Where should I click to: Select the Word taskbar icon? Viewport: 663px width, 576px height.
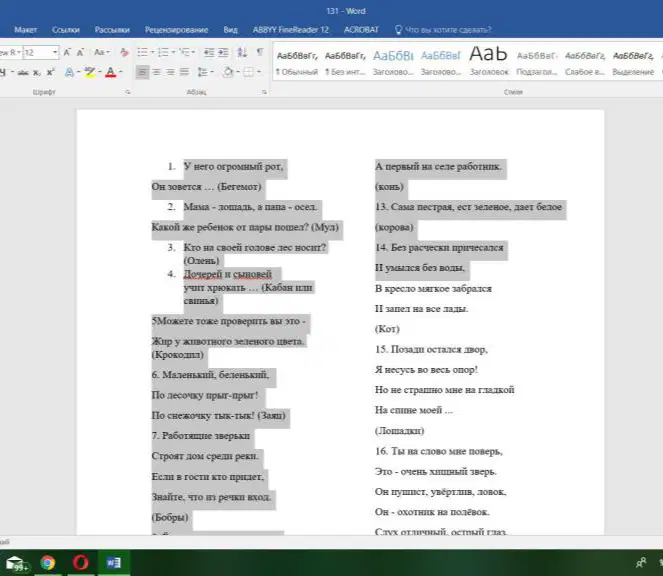pyautogui.click(x=113, y=562)
